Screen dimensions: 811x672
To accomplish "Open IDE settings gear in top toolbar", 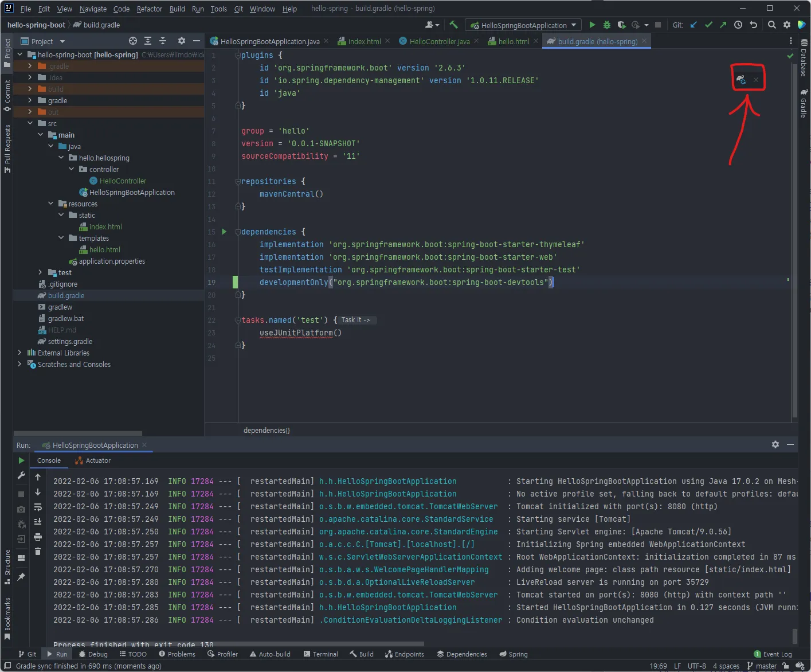I will [x=787, y=25].
